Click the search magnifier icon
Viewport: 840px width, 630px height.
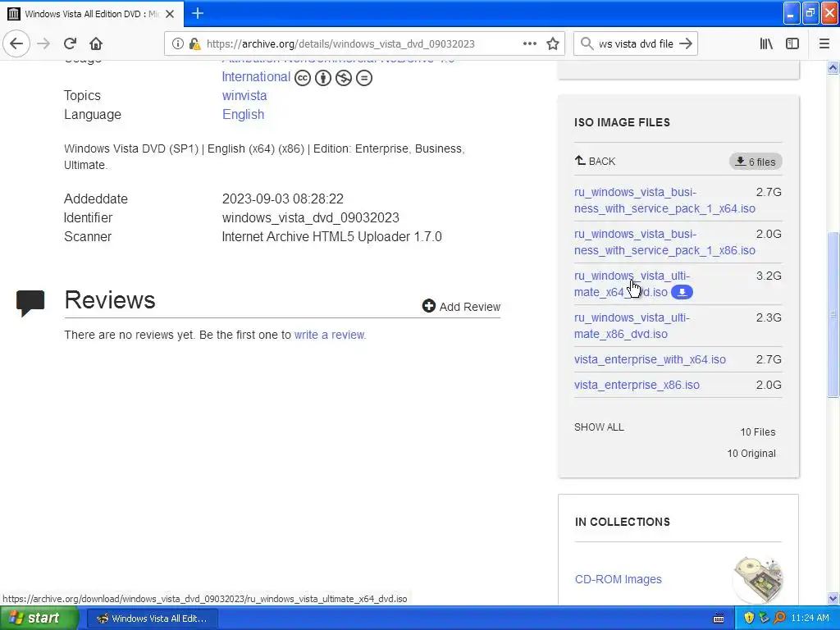coord(587,43)
